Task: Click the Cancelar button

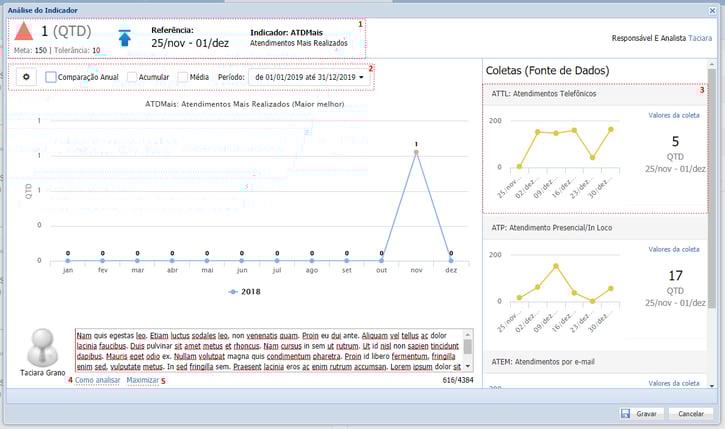Action: click(x=691, y=413)
